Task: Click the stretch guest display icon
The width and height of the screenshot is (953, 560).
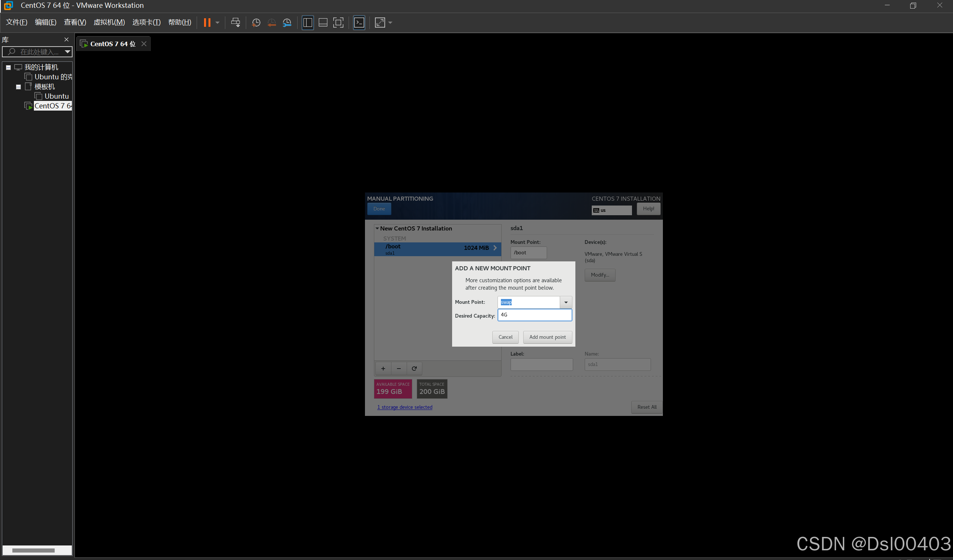Action: [x=380, y=22]
